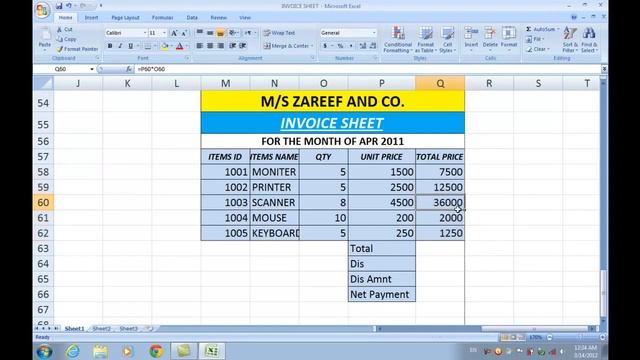The image size is (640, 360).
Task: Click the AutoSum button
Action: [x=541, y=29]
